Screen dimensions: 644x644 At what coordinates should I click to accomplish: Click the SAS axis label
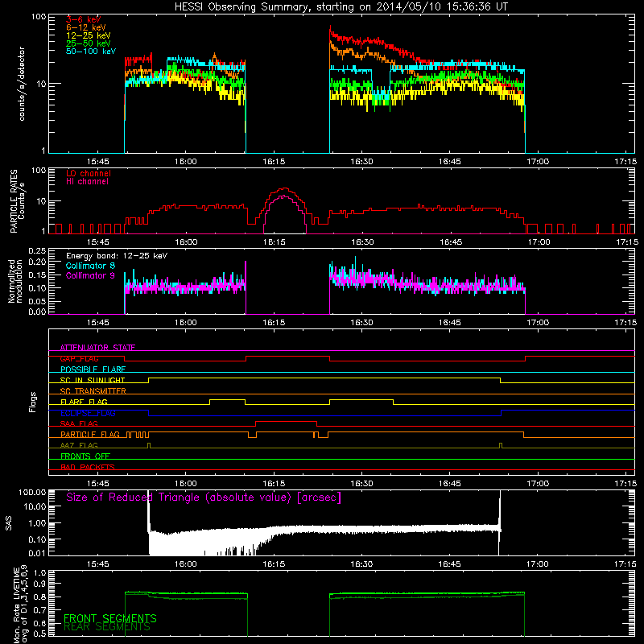(x=8, y=523)
